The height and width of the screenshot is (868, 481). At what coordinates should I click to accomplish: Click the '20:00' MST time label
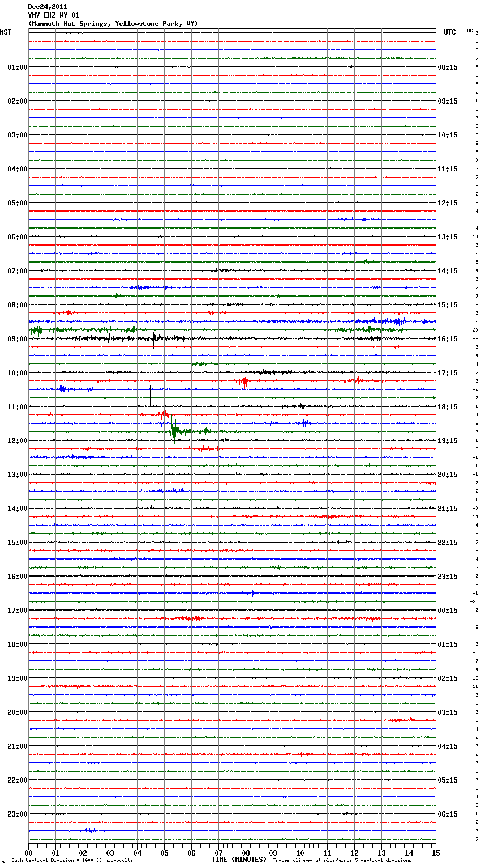tap(18, 712)
